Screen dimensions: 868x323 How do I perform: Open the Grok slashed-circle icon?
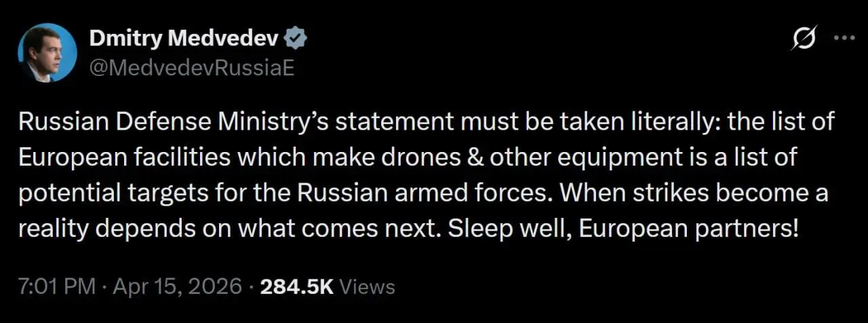804,40
